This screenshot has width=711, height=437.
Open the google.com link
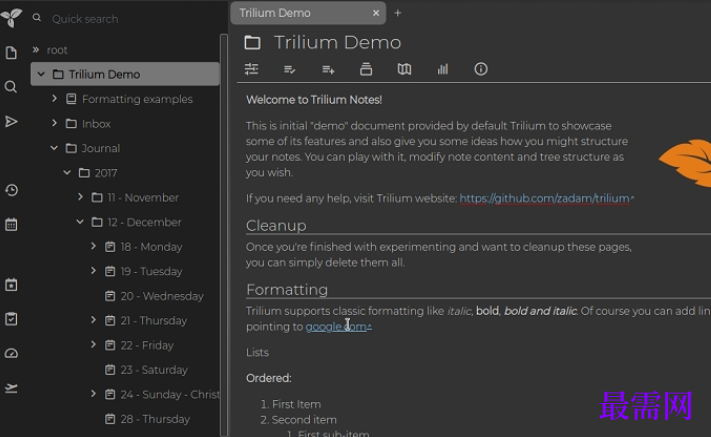pyautogui.click(x=338, y=327)
